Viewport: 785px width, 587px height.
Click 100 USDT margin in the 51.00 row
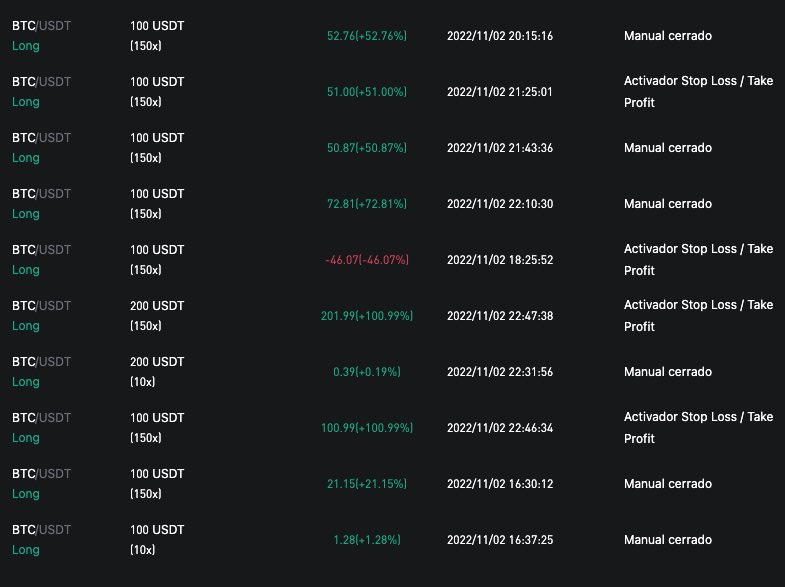pyautogui.click(x=157, y=82)
